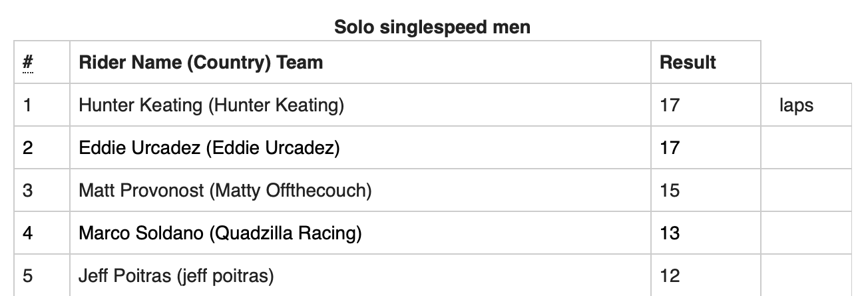Screen dimensions: 868x296
Task: Click the "Rider Name (Country) Team" header
Action: point(200,63)
